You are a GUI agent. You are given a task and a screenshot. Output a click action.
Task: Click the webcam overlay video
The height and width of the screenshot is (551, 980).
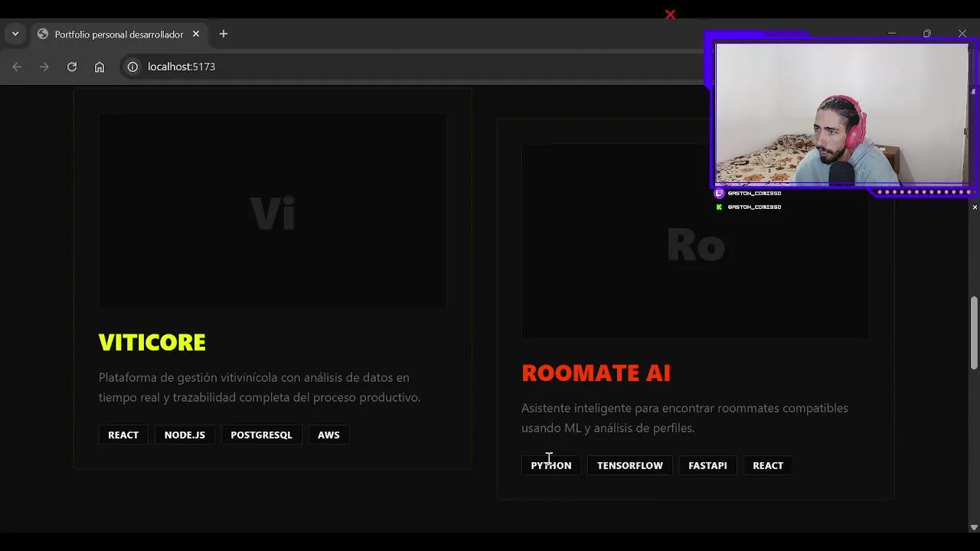(841, 113)
